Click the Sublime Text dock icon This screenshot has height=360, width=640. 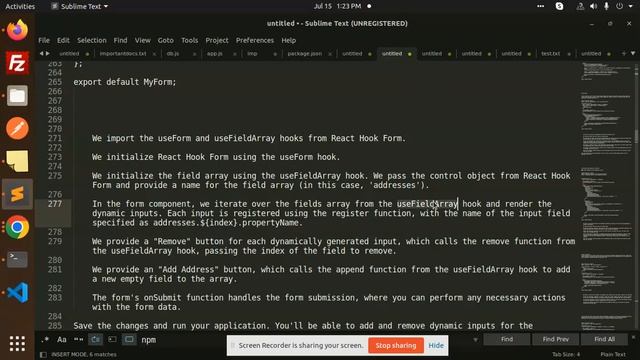(17, 194)
